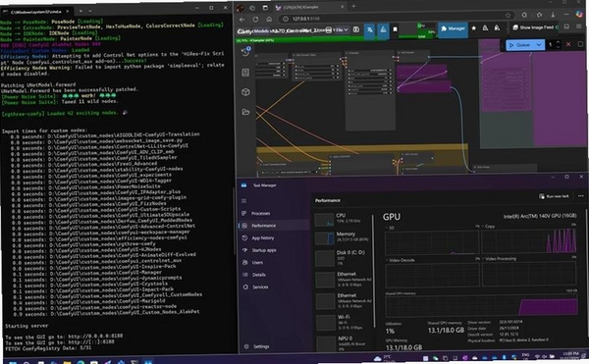Click the browser back arrow
Viewport: 589px width, 364px height.
(242, 20)
